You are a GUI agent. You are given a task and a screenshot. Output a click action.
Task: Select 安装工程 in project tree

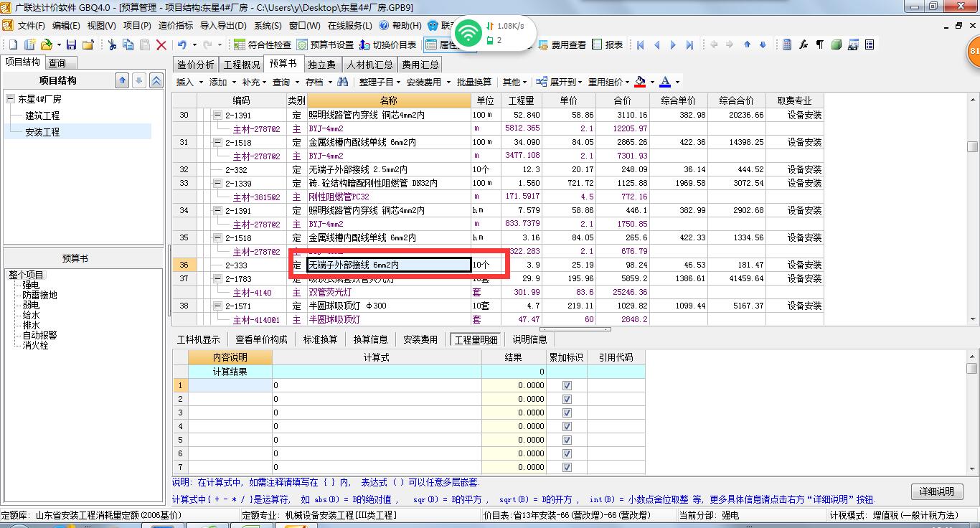pyautogui.click(x=42, y=132)
